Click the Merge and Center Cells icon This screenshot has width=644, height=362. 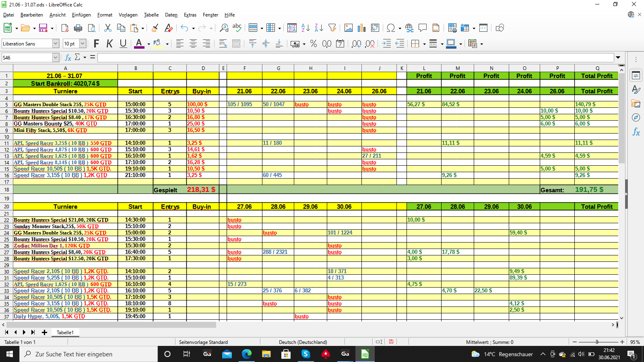[236, 43]
